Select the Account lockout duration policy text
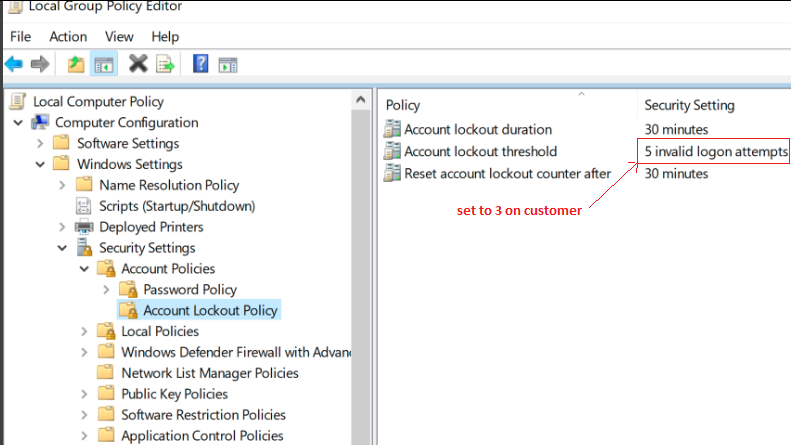This screenshot has width=791, height=445. click(478, 129)
